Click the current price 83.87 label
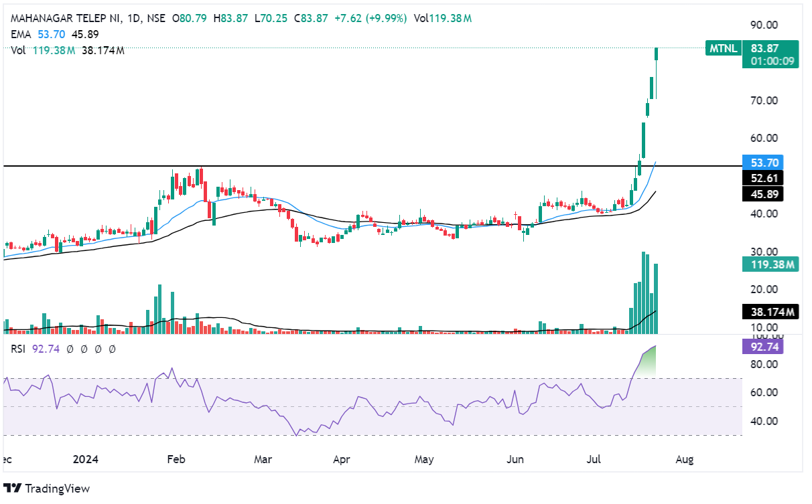812x504 pixels. 764,48
